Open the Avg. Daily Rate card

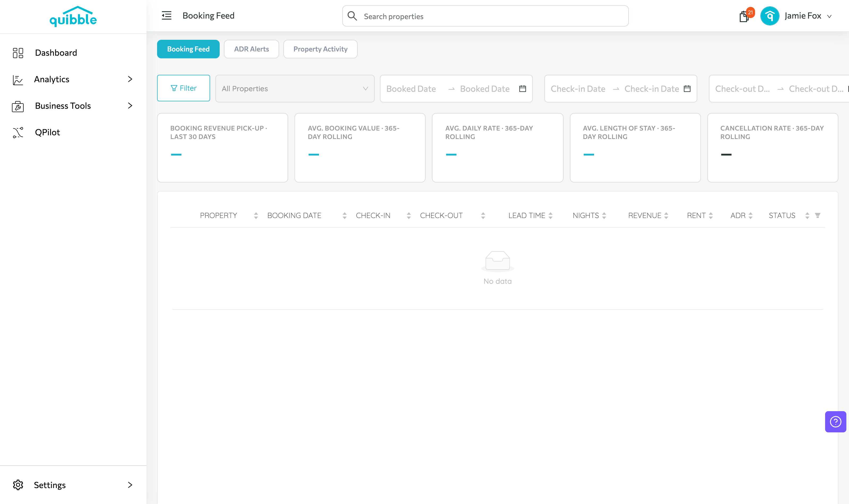497,148
